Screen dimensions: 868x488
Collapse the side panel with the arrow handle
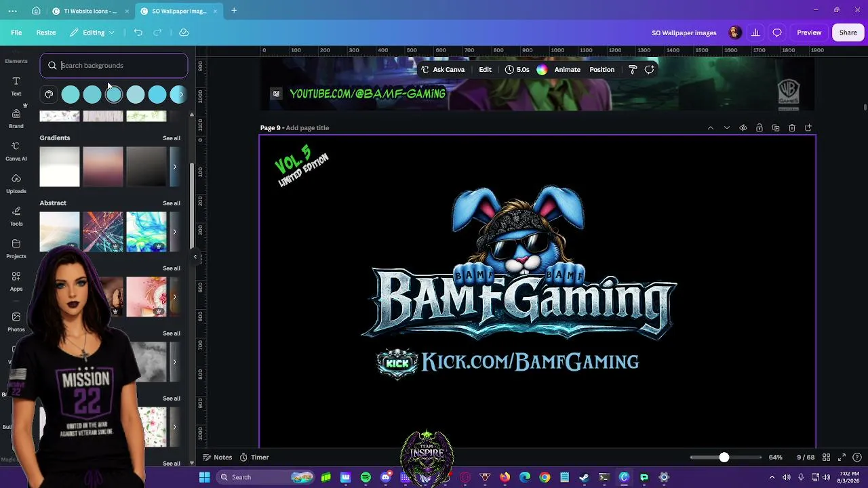pyautogui.click(x=195, y=257)
